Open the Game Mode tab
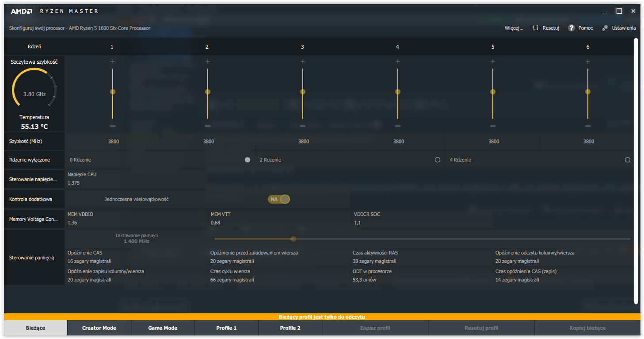This screenshot has width=644, height=339. pyautogui.click(x=163, y=328)
